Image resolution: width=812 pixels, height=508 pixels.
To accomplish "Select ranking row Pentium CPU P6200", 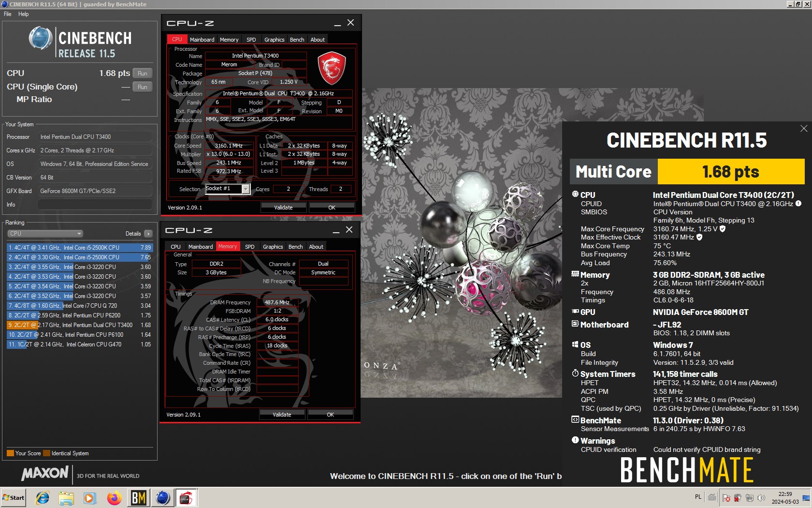I will [x=80, y=315].
